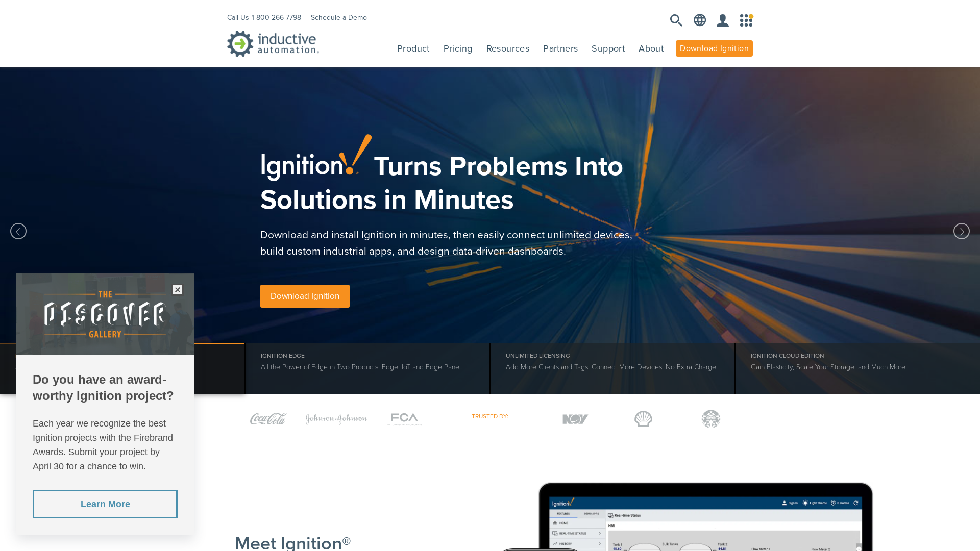The image size is (980, 551).
Task: Close the Discover Gallery popup
Action: (178, 289)
